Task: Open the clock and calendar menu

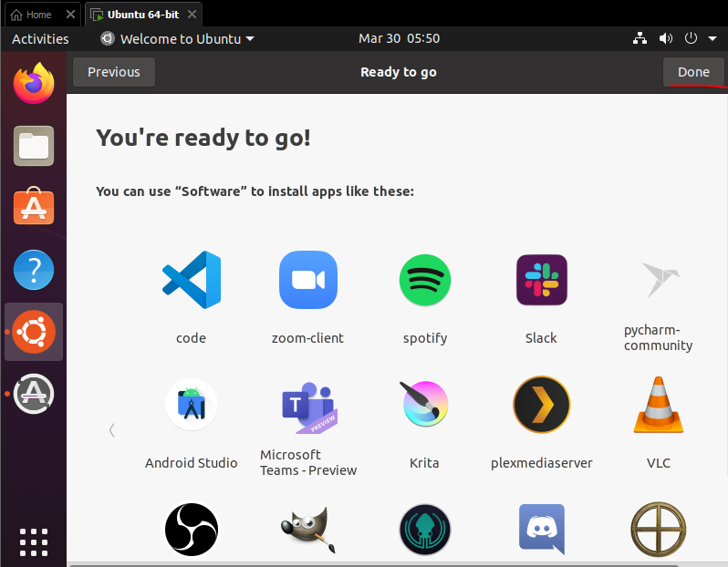Action: tap(400, 38)
